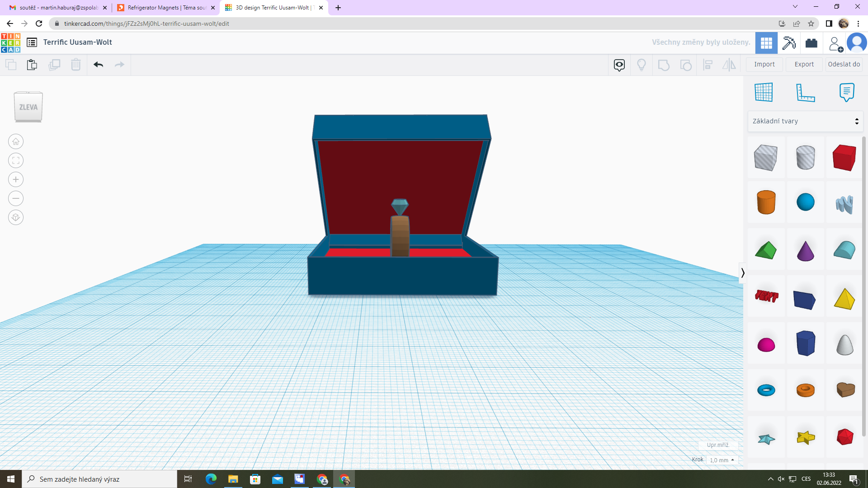Click the home view icon

pyautogui.click(x=16, y=141)
